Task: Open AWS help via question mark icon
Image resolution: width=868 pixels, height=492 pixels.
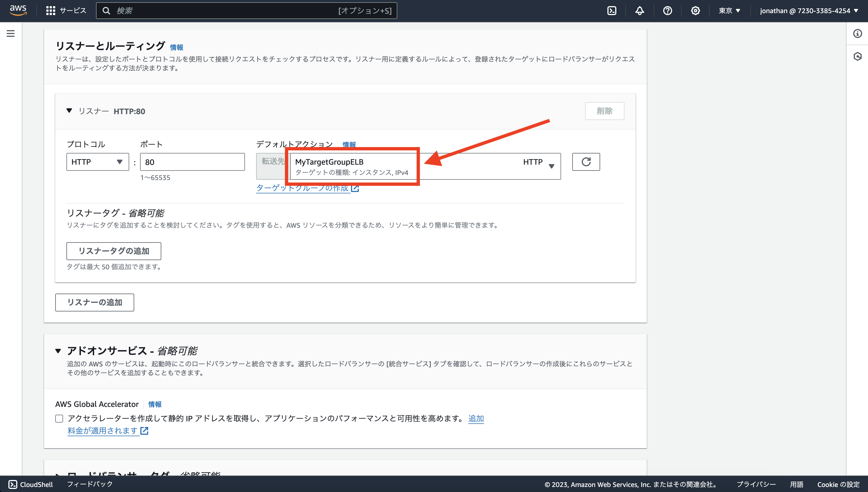Action: coord(667,10)
